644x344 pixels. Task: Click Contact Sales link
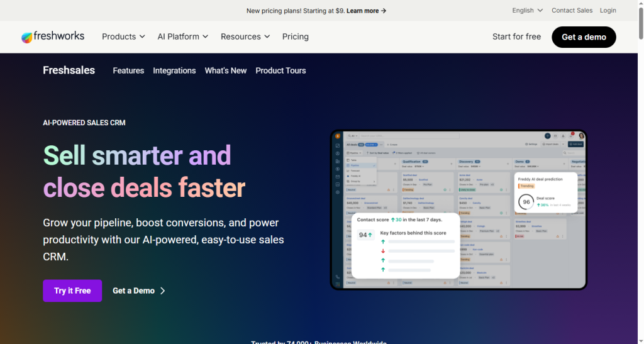pyautogui.click(x=572, y=10)
